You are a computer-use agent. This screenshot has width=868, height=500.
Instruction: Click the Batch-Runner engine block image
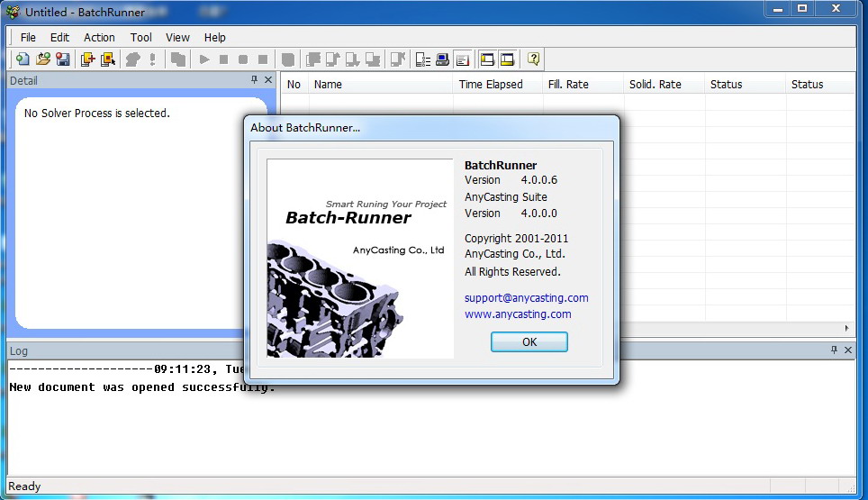tap(360, 258)
